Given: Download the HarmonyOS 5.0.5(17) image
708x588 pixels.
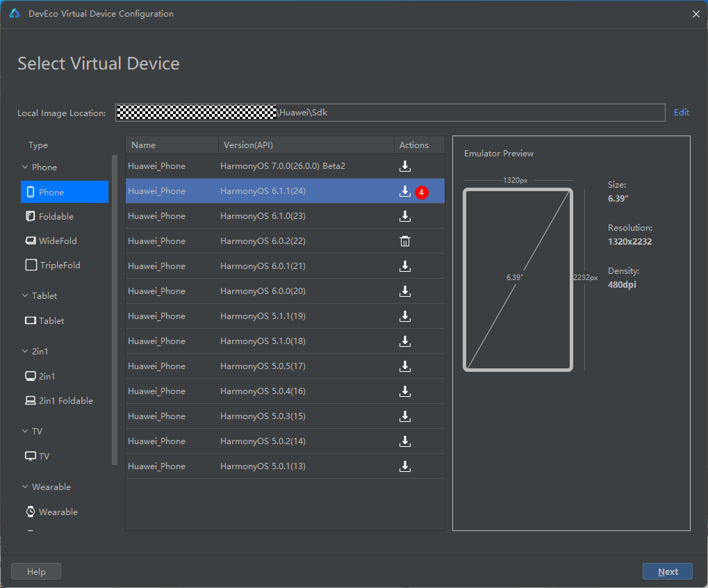Looking at the screenshot, I should coord(405,366).
